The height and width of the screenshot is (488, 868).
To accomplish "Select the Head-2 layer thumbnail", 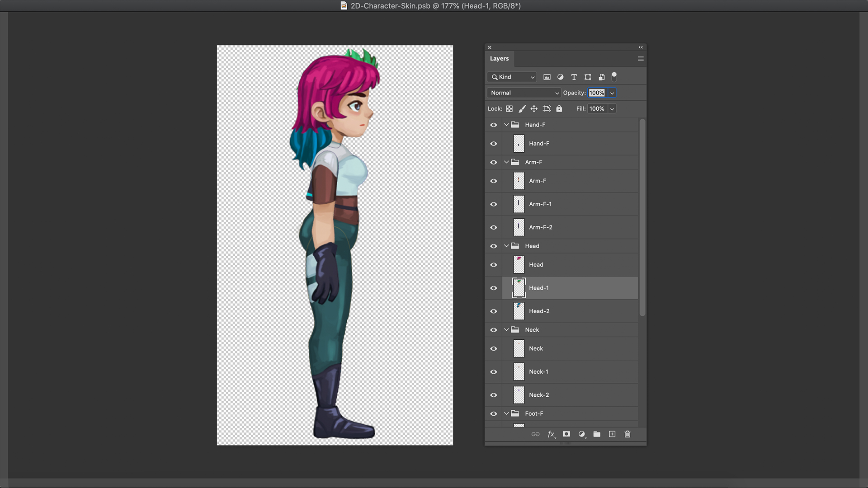I will [x=518, y=311].
